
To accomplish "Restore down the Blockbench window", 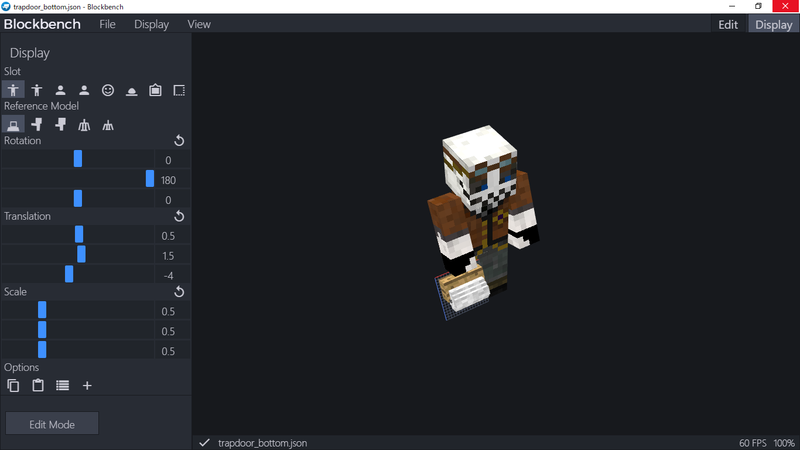I will click(x=758, y=6).
